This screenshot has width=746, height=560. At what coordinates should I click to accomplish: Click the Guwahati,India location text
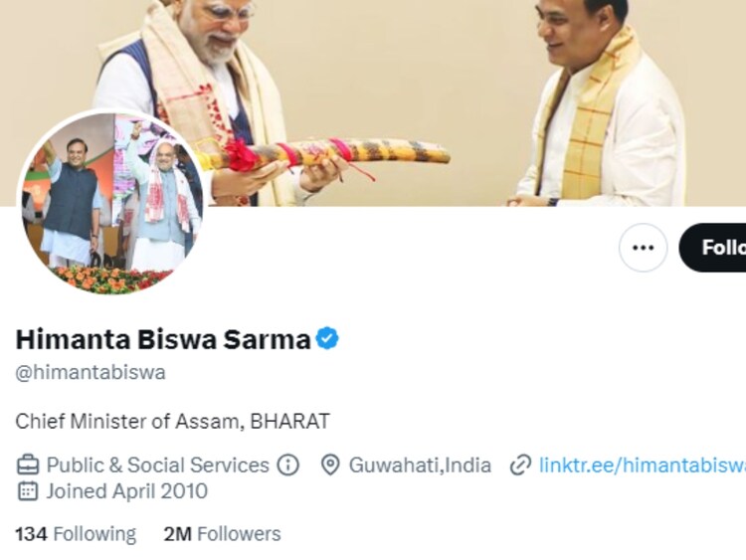(x=420, y=465)
